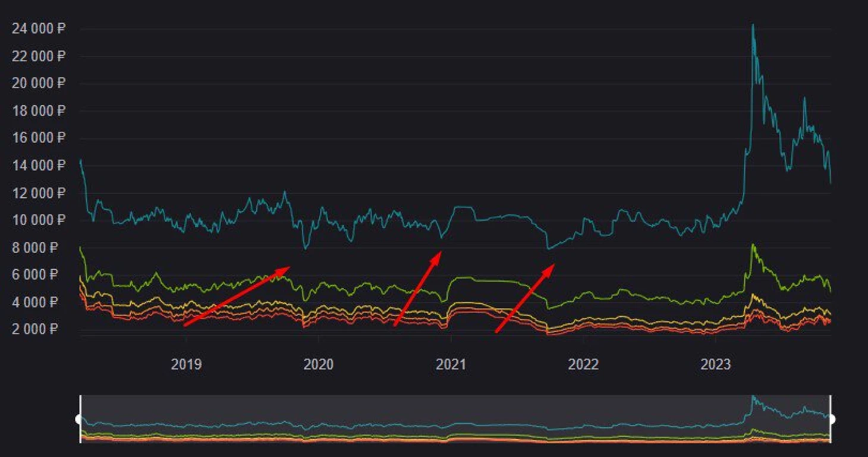Click the arrowhead of the leftmost red arrow
Viewport: 868px width, 457px height.
point(287,268)
